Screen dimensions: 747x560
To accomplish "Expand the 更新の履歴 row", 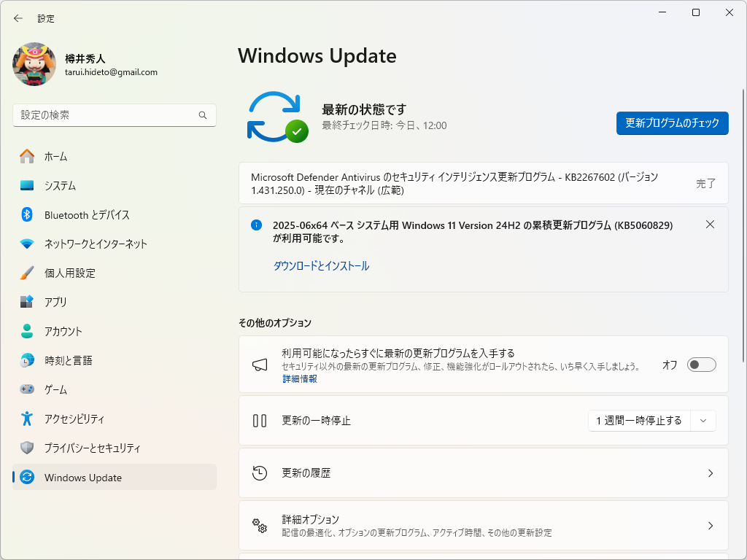I will click(x=484, y=472).
